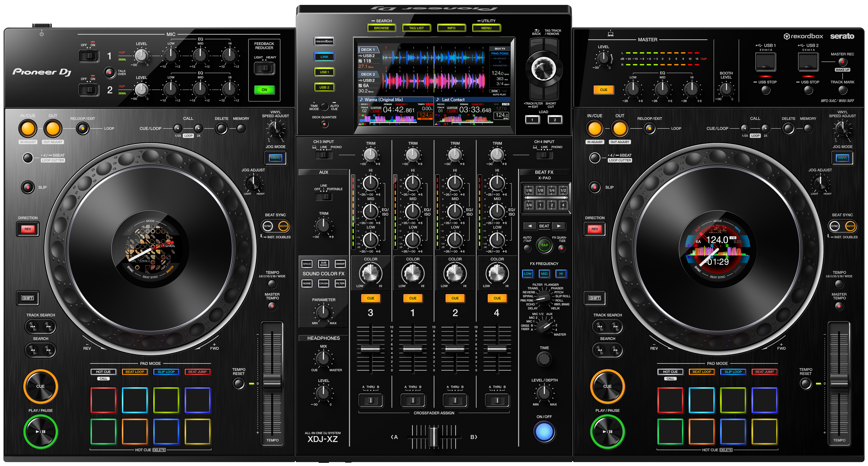
Task: Select the DUB ECHO sound color effect
Action: pos(323,264)
